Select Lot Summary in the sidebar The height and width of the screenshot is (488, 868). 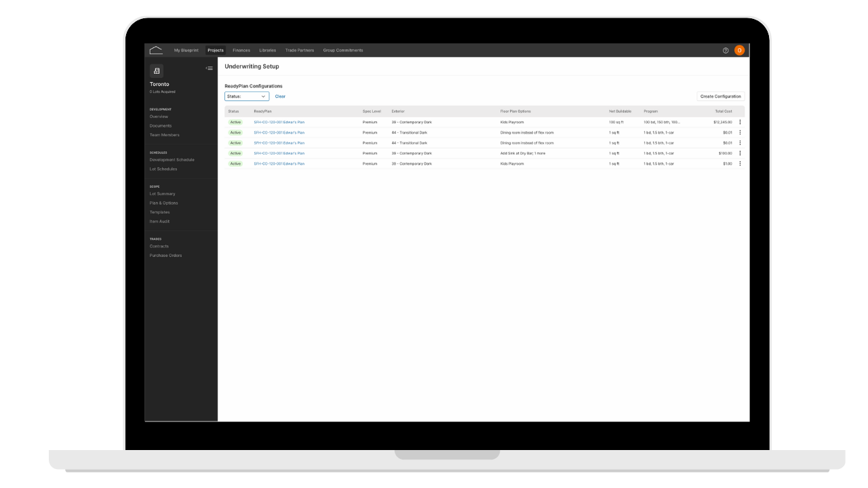[x=162, y=194]
